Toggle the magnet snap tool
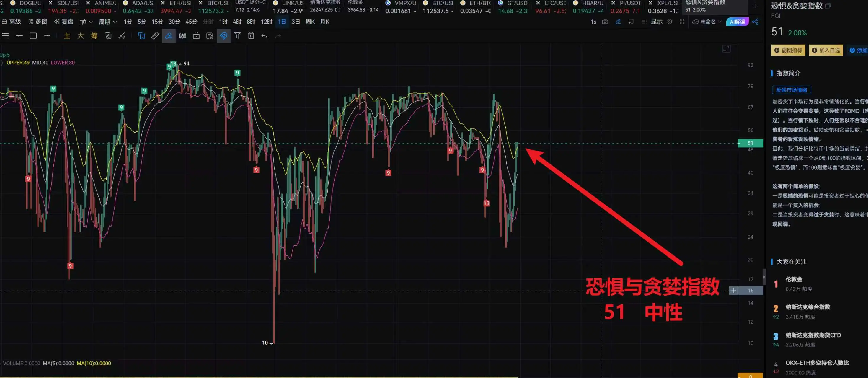This screenshot has width=868, height=378. 223,36
